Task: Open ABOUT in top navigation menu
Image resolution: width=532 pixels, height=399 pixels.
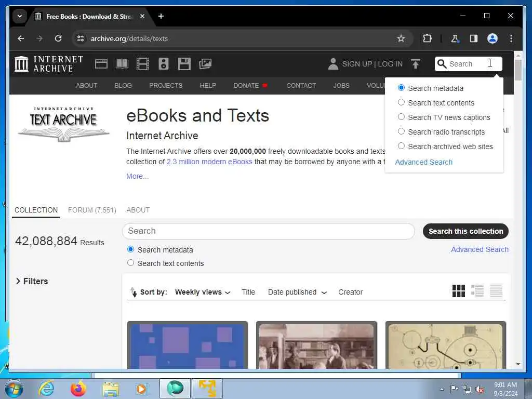Action: 86,86
